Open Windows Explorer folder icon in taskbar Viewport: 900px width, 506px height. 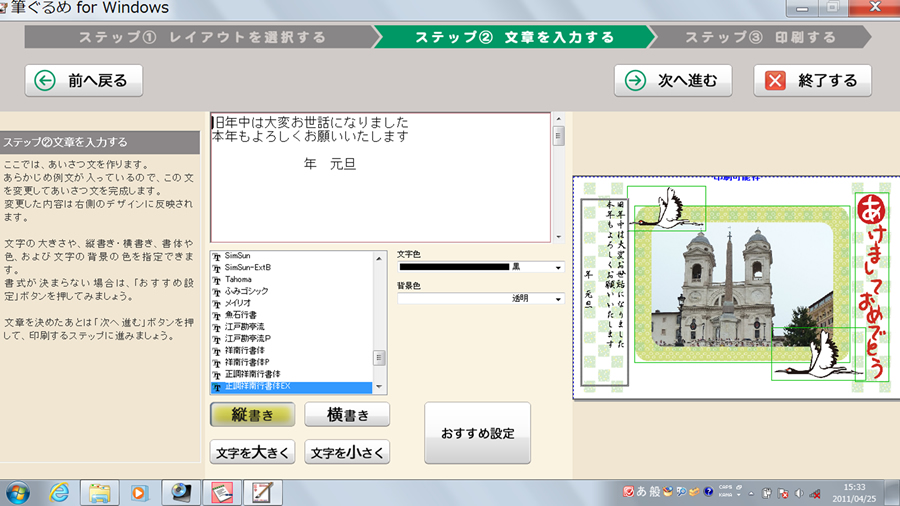pyautogui.click(x=99, y=492)
